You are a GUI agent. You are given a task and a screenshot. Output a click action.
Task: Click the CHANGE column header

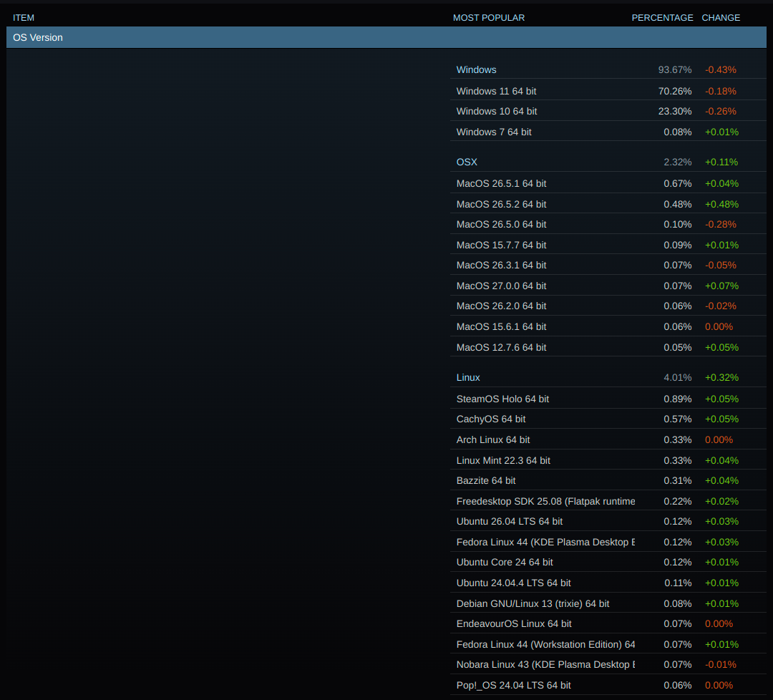point(721,18)
